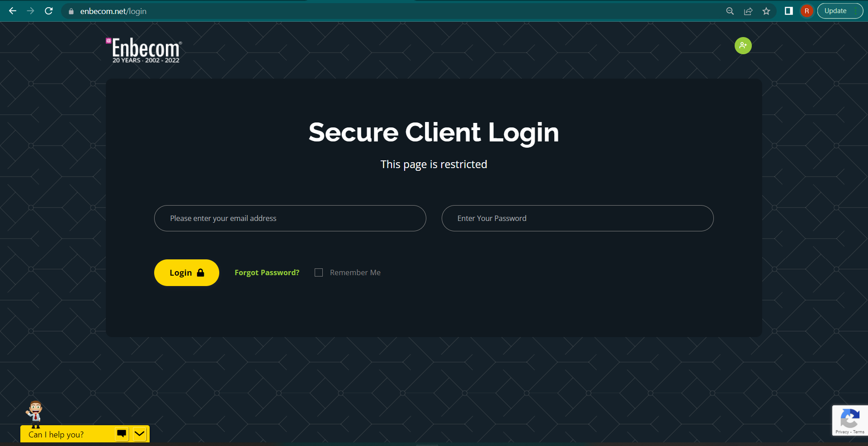Share this page via share icon
868x446 pixels.
pos(748,11)
